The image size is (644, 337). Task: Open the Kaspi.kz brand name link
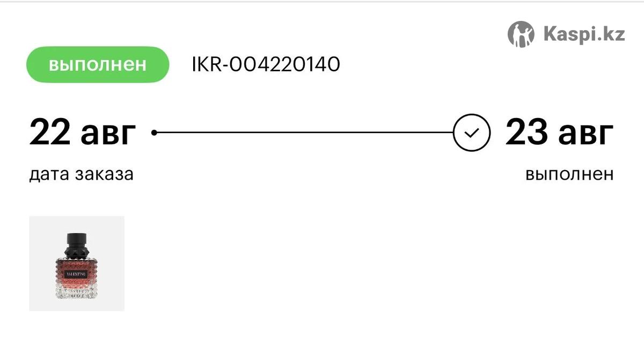(x=584, y=35)
